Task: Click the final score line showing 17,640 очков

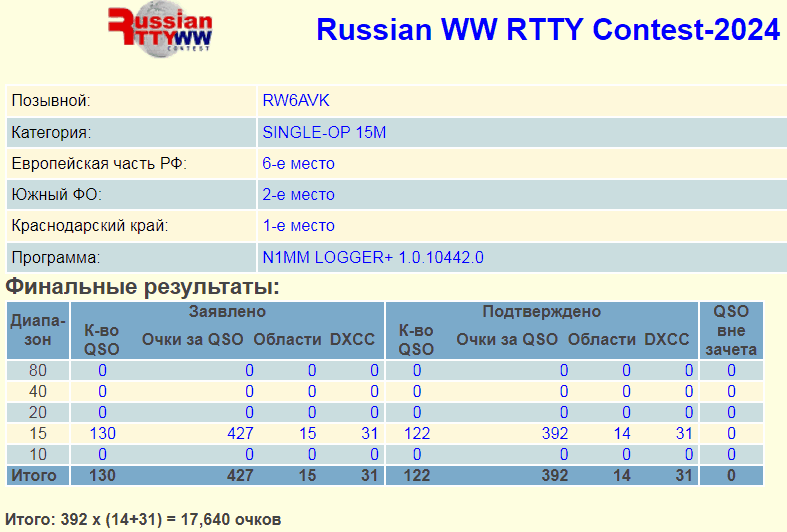Action: [x=143, y=519]
